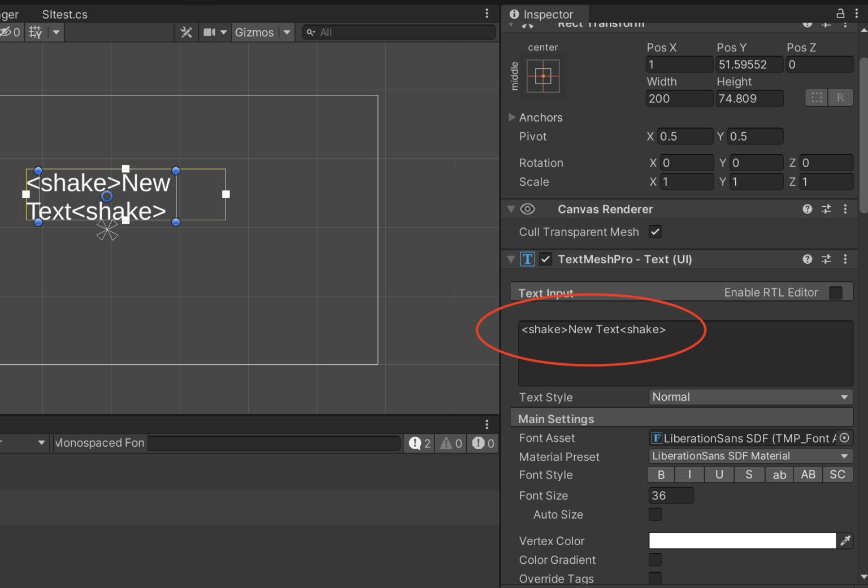Expand the Anchors section
The image size is (868, 588).
pyautogui.click(x=512, y=117)
